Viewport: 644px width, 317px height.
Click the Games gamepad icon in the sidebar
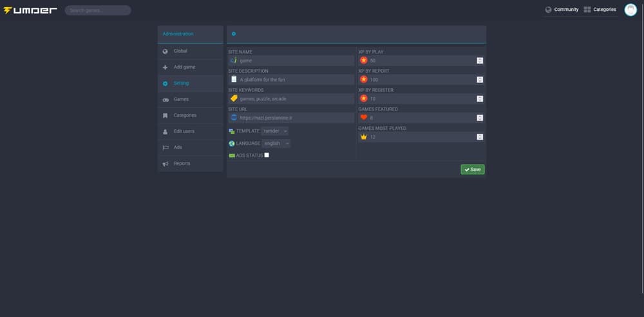(x=166, y=100)
